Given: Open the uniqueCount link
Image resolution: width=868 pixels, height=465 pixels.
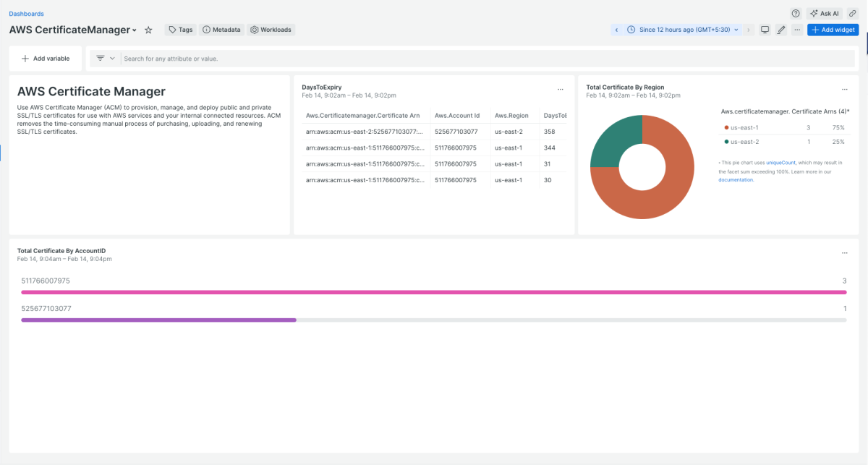Looking at the screenshot, I should tap(780, 163).
